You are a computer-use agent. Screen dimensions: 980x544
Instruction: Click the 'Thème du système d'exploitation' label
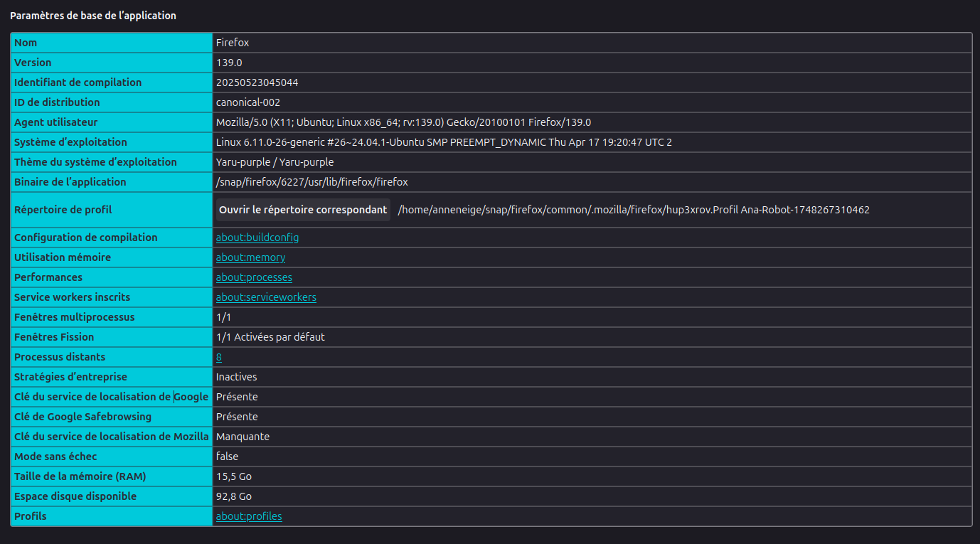pos(95,162)
